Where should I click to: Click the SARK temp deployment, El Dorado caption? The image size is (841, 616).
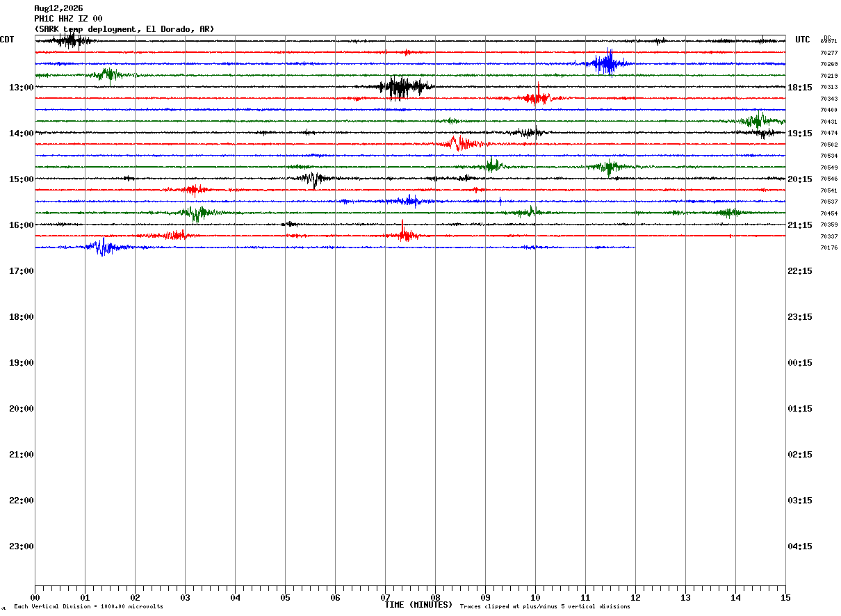(x=124, y=29)
